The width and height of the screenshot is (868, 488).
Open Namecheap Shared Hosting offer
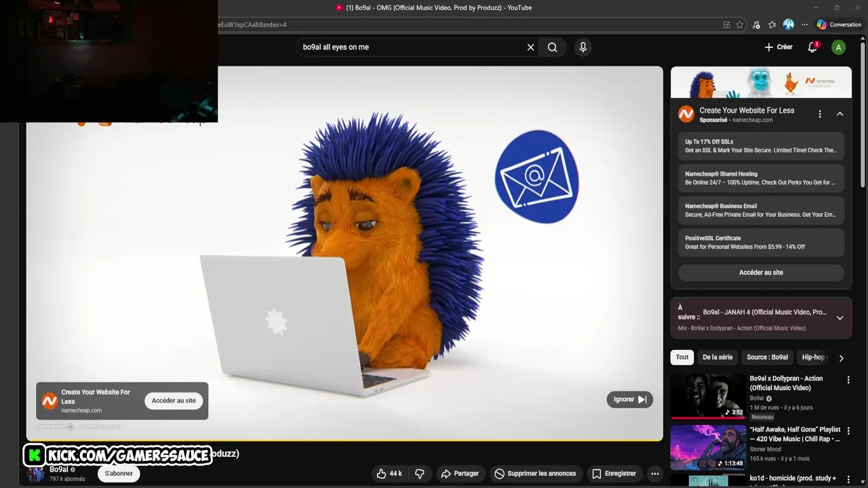click(x=761, y=178)
